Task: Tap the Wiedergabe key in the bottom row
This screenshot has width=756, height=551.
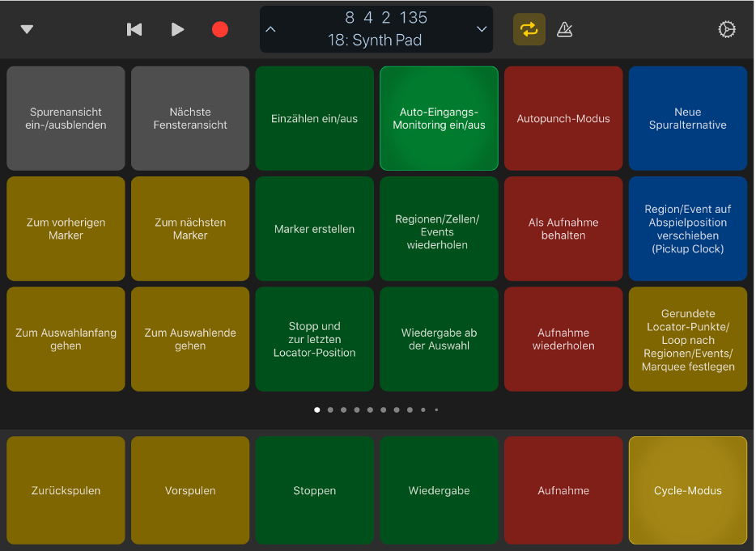Action: 439,490
